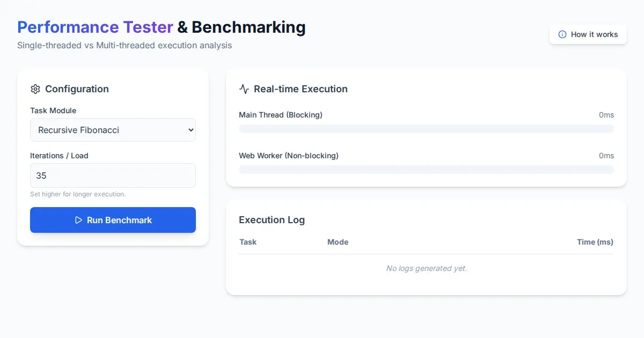Image resolution: width=644 pixels, height=338 pixels.
Task: Click the No logs generated yet message
Action: coord(426,268)
